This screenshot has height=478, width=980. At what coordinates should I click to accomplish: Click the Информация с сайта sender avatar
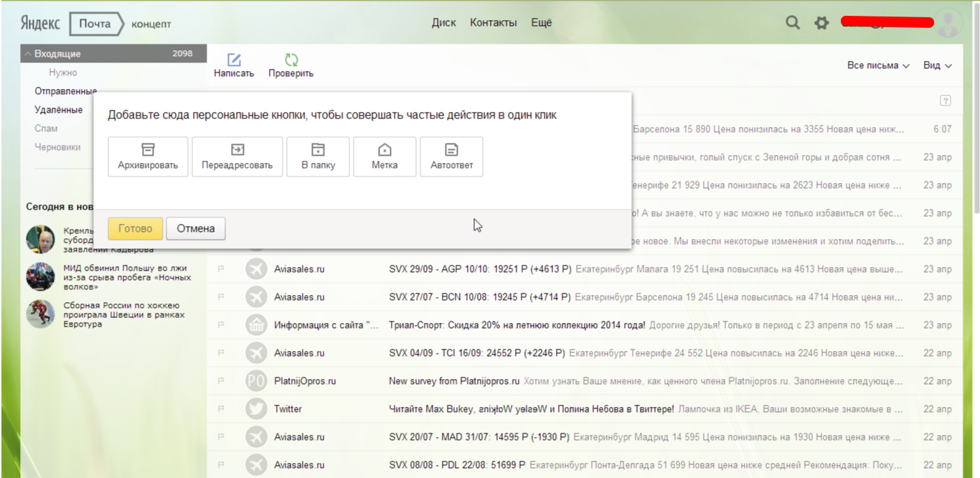256,325
